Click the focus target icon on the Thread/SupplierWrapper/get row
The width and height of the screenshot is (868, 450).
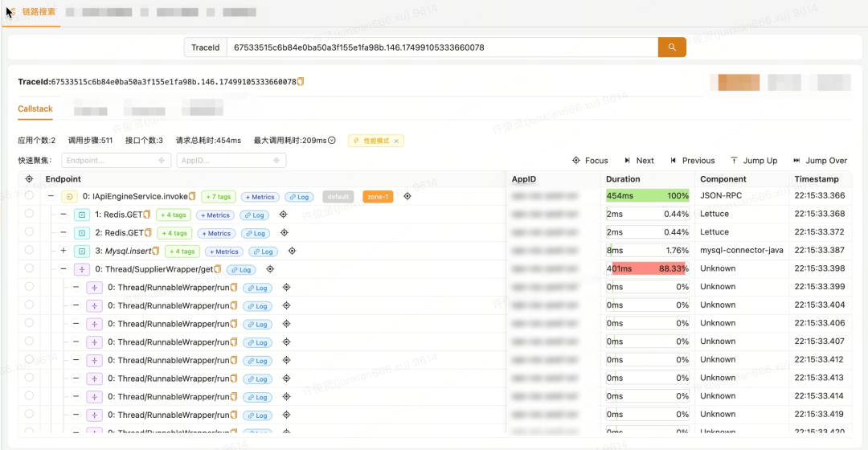269,269
